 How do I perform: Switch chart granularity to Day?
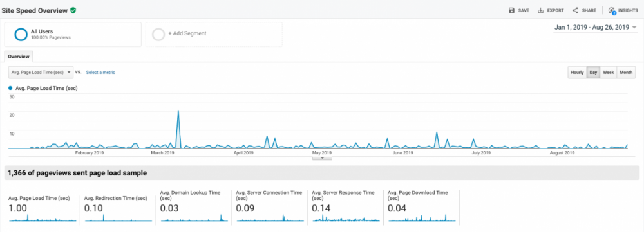pyautogui.click(x=593, y=72)
